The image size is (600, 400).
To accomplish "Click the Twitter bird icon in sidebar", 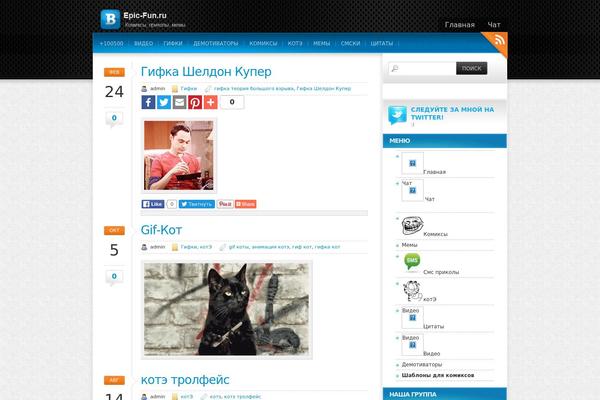I will [397, 115].
